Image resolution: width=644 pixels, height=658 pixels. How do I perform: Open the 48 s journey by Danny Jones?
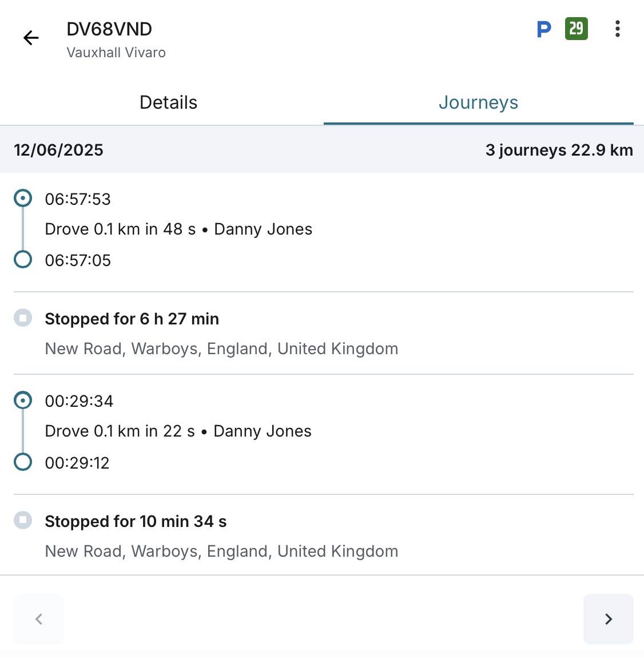(x=178, y=229)
